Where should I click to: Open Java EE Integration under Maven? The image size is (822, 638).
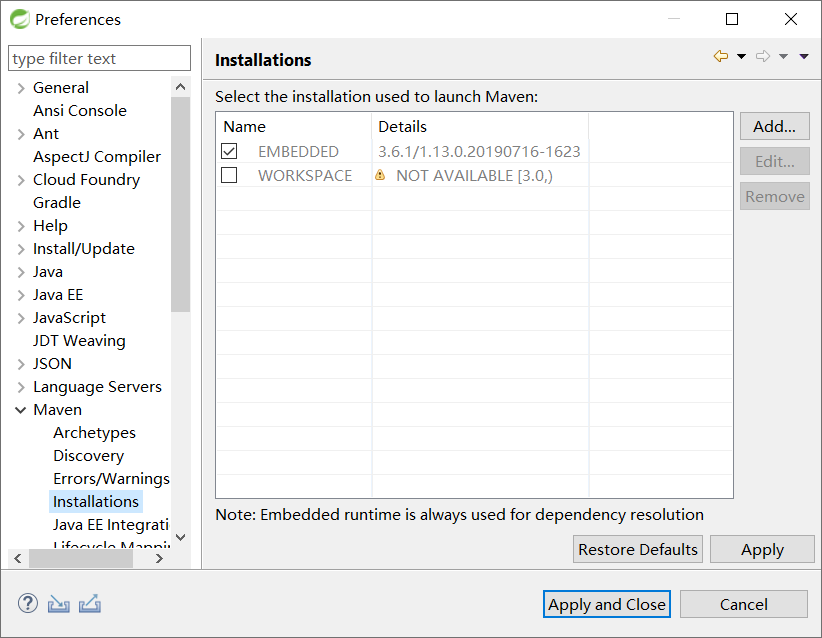pos(111,525)
